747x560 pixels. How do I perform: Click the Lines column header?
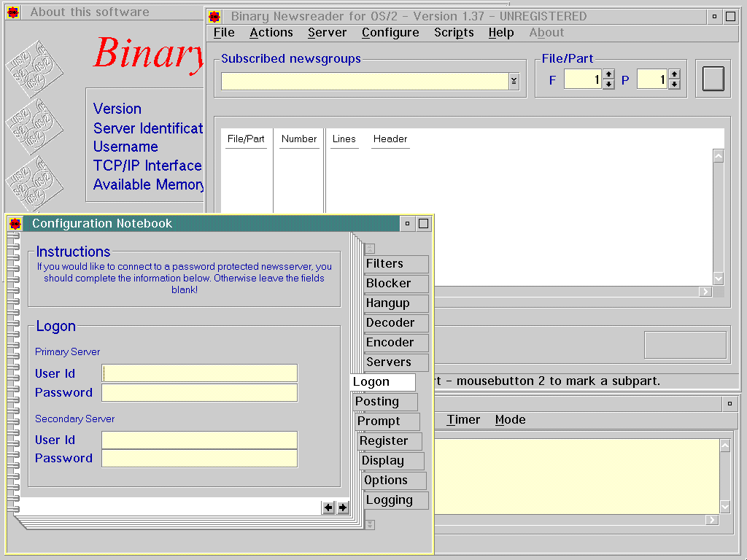coord(344,139)
